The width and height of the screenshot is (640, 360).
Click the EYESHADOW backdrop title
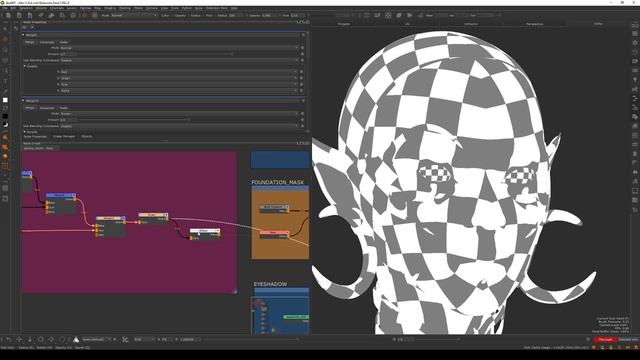(270, 284)
